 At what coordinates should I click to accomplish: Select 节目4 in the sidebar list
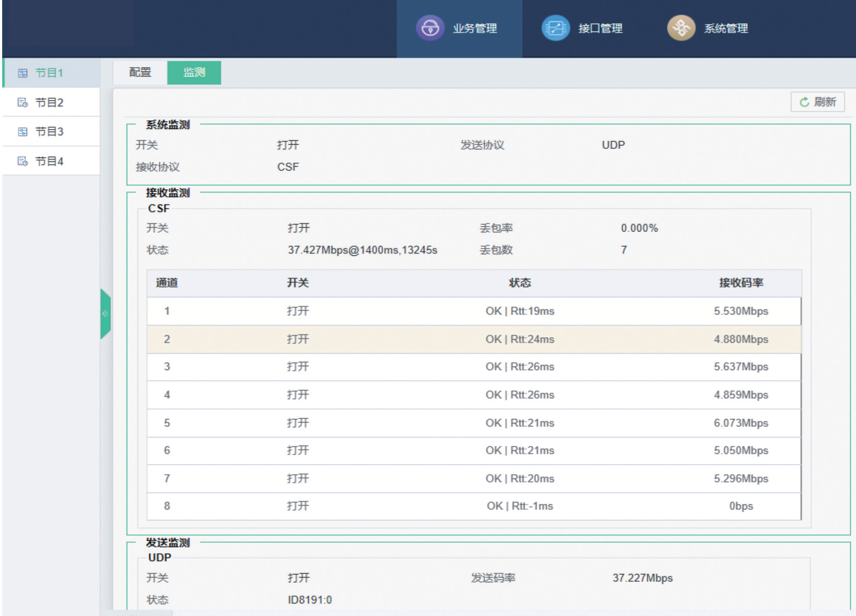(49, 161)
